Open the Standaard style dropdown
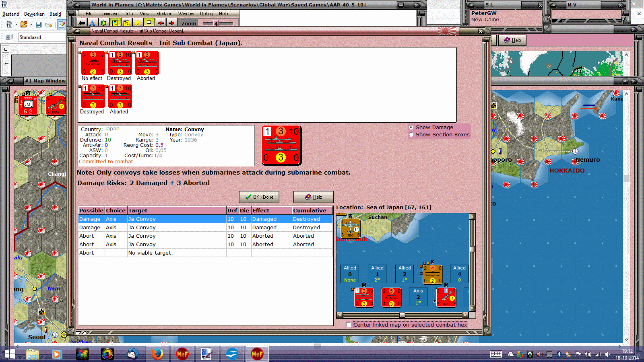644x362 pixels. pos(42,37)
